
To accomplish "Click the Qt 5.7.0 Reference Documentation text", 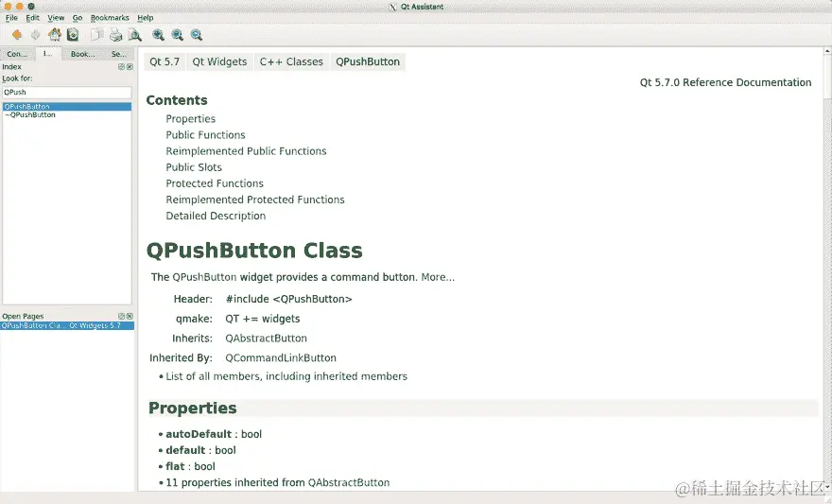I will point(725,82).
